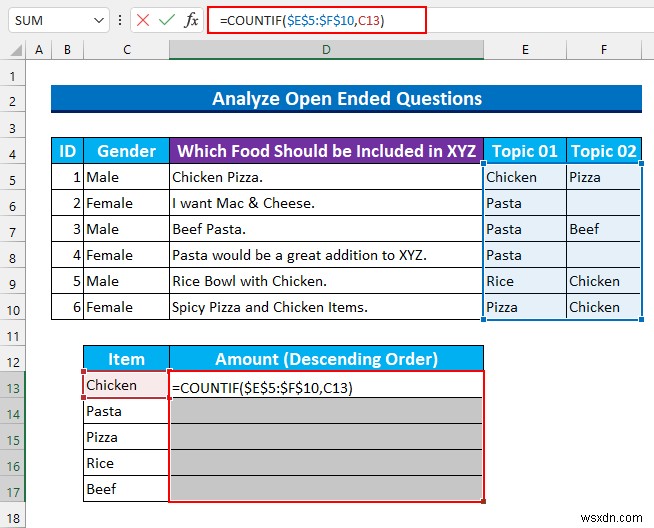
Task: Select 'Pasta would be a great addition' cell
Action: 326,255
